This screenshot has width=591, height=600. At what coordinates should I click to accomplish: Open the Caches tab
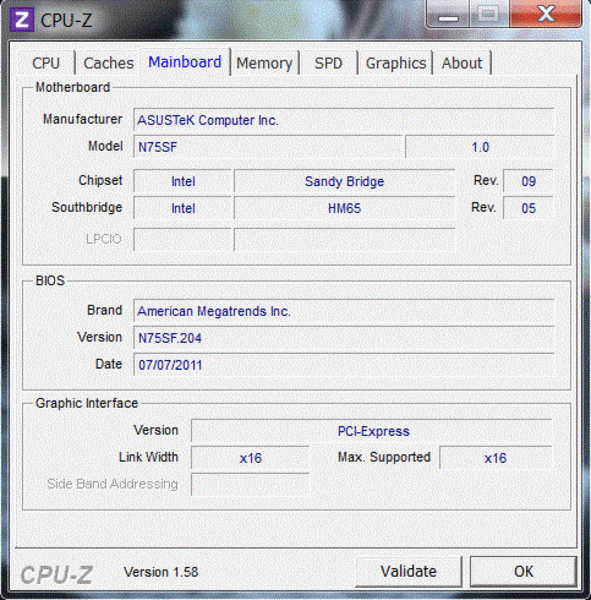coord(108,63)
